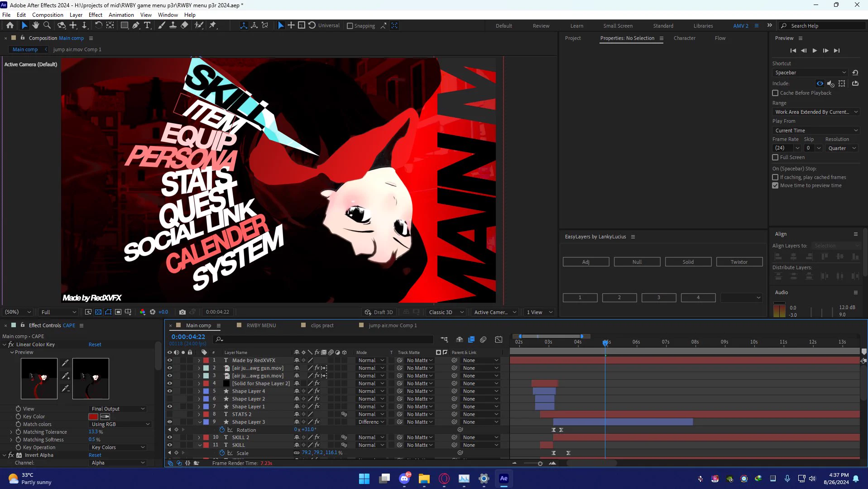Click the timeline layer search field

click(324, 339)
